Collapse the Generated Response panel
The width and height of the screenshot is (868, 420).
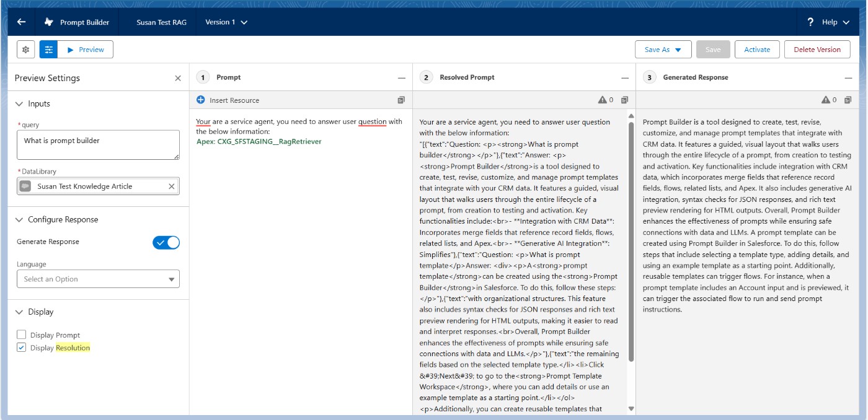[848, 78]
